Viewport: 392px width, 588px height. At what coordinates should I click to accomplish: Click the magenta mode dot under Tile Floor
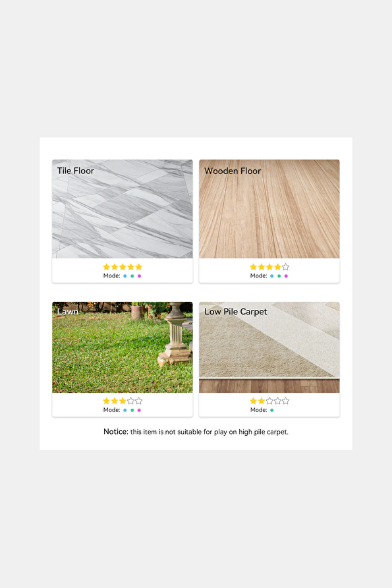[x=139, y=276]
